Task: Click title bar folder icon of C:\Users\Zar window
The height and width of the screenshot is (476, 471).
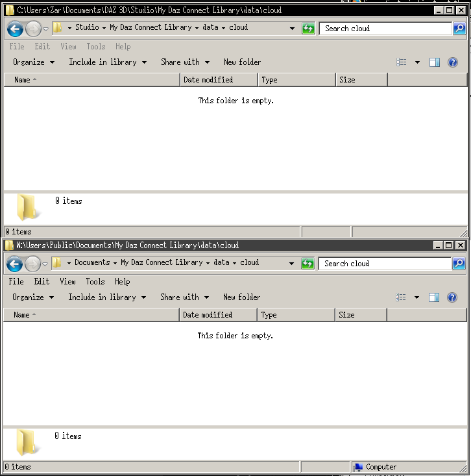Action: pos(10,10)
